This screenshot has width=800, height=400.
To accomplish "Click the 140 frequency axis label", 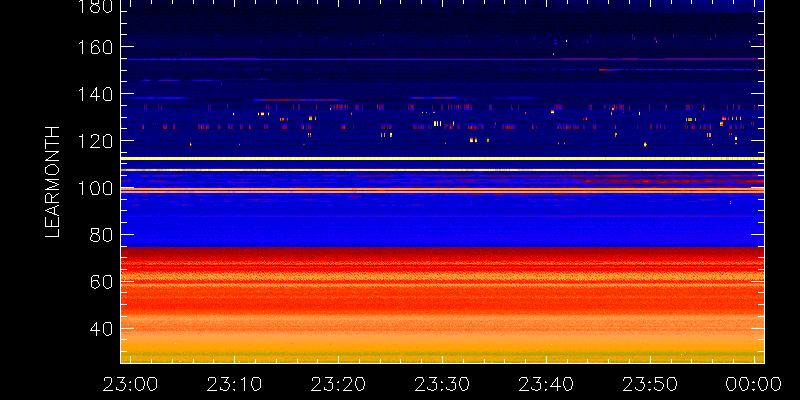I will 95,94.
